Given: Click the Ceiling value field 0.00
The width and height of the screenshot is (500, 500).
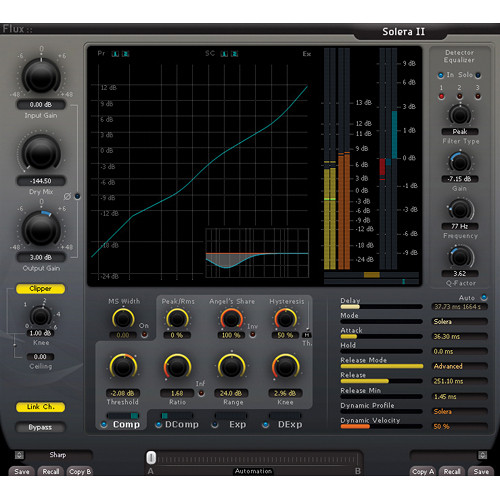Looking at the screenshot, I should tap(40, 357).
